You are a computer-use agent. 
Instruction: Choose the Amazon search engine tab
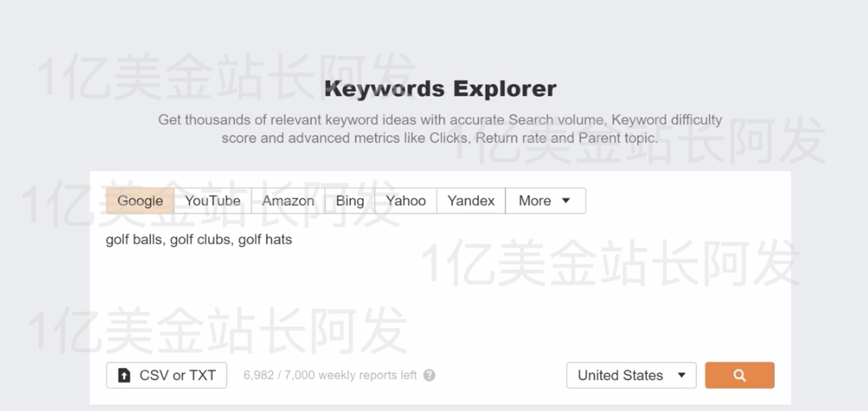point(288,201)
